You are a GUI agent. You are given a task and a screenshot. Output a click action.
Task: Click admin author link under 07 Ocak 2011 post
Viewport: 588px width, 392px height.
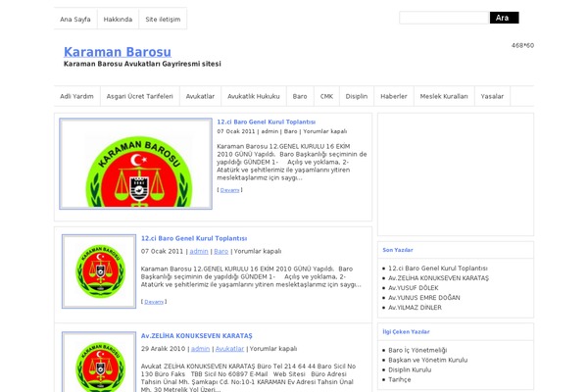[199, 251]
